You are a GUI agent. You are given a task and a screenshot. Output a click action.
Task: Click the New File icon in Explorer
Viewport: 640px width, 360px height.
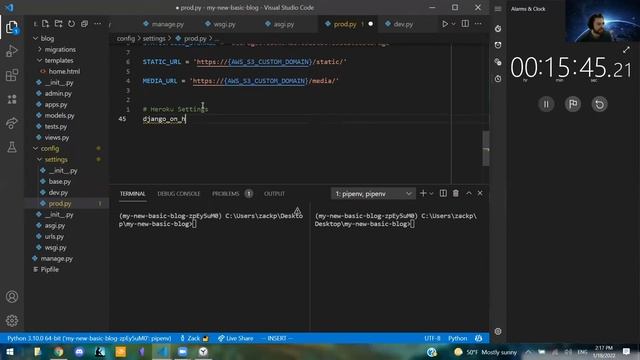pyautogui.click(x=45, y=24)
